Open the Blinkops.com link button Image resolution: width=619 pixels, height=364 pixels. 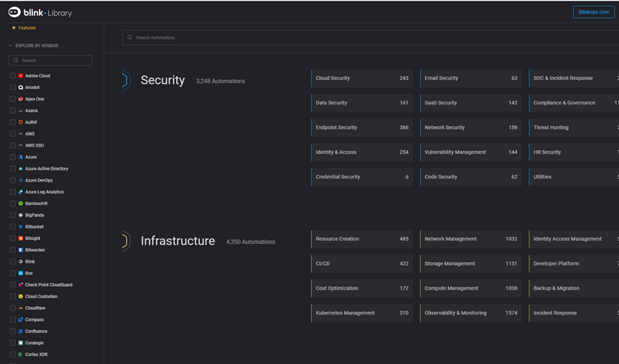coord(593,12)
